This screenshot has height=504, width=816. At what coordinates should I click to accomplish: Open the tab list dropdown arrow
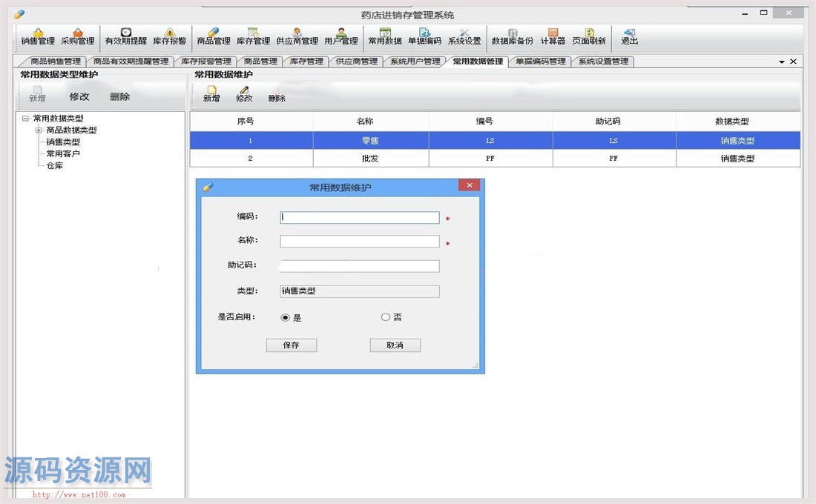[x=782, y=62]
